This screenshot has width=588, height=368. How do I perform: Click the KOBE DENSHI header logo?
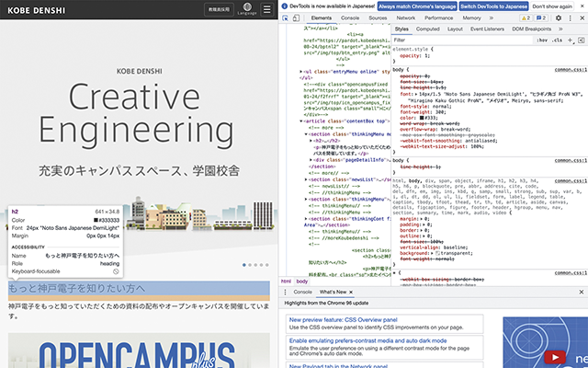tap(37, 10)
